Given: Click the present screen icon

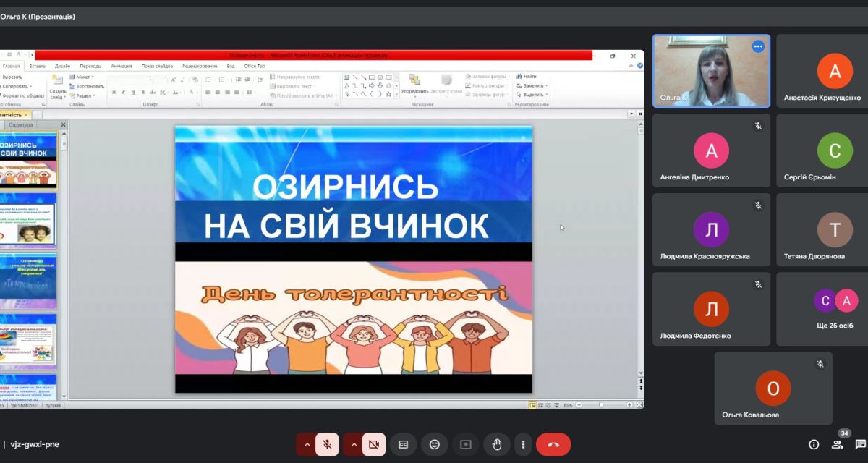Looking at the screenshot, I should coord(466,444).
